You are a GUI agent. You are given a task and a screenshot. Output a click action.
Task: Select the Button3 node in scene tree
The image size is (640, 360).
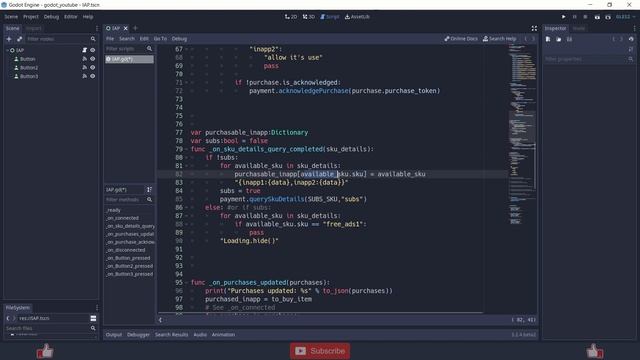(x=29, y=76)
